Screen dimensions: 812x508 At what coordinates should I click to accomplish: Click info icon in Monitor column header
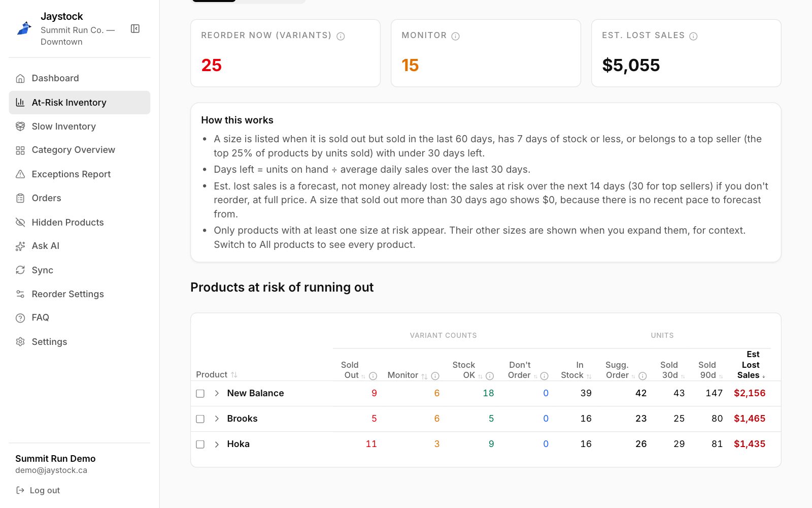coord(435,376)
